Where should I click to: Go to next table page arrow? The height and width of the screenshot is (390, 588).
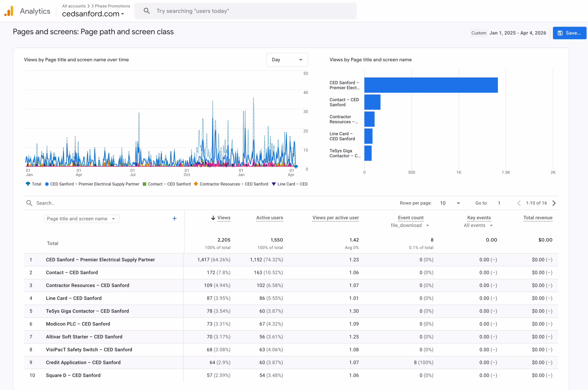pos(554,203)
